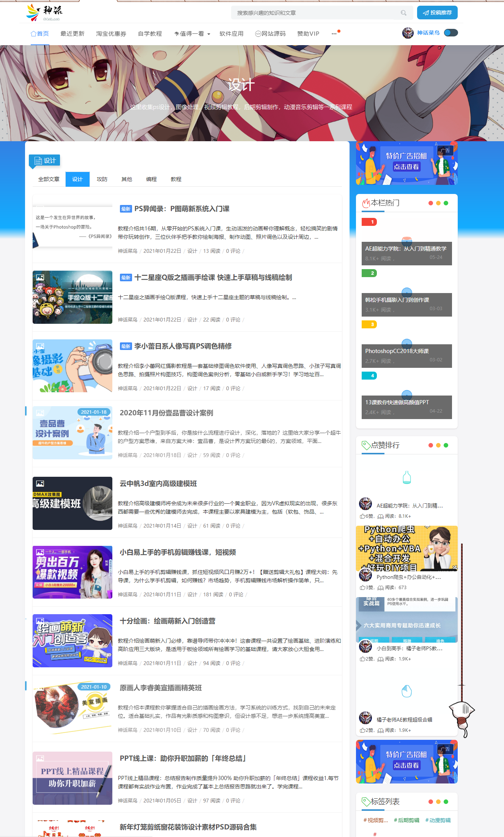This screenshot has height=837, width=504.
Task: Click the book read icon under 橘子老师AE教程
Action: point(381,730)
